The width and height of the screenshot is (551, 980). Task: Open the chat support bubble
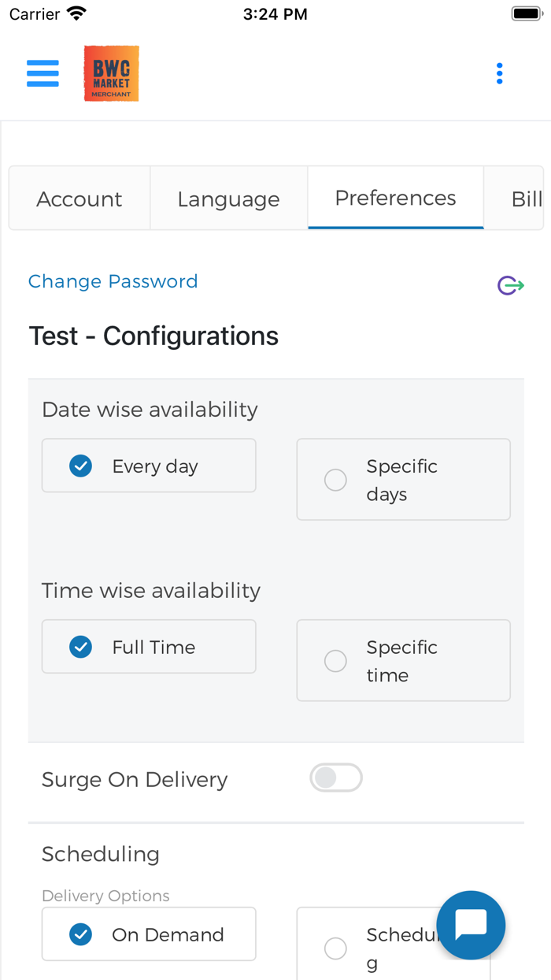coord(471,925)
